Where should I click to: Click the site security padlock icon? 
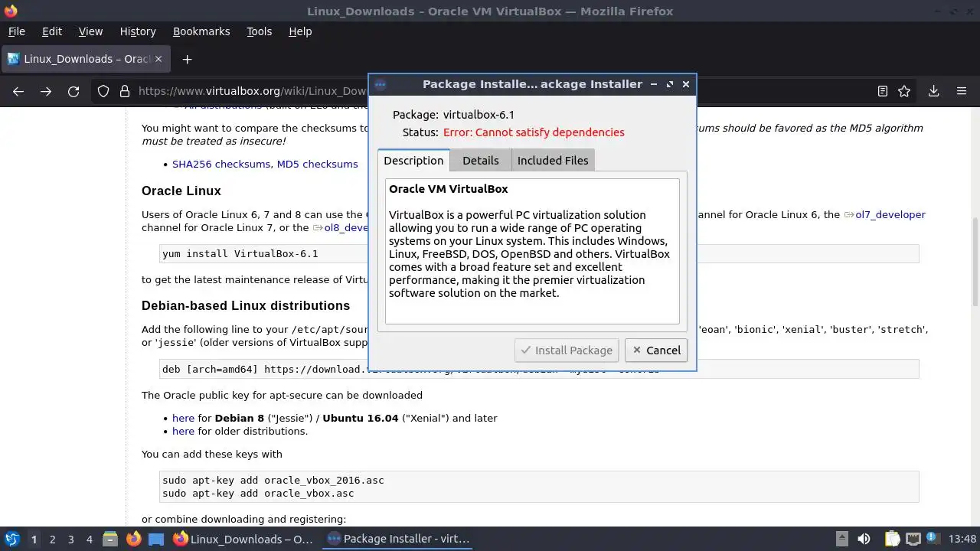coord(125,91)
